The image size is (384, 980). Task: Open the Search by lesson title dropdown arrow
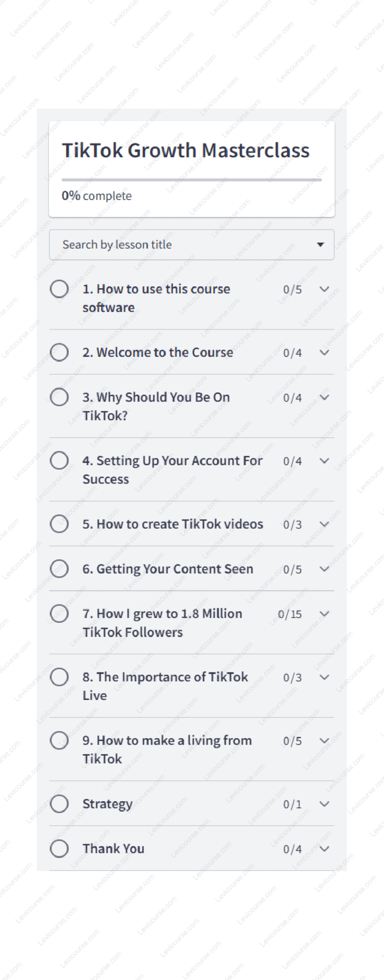click(x=320, y=245)
